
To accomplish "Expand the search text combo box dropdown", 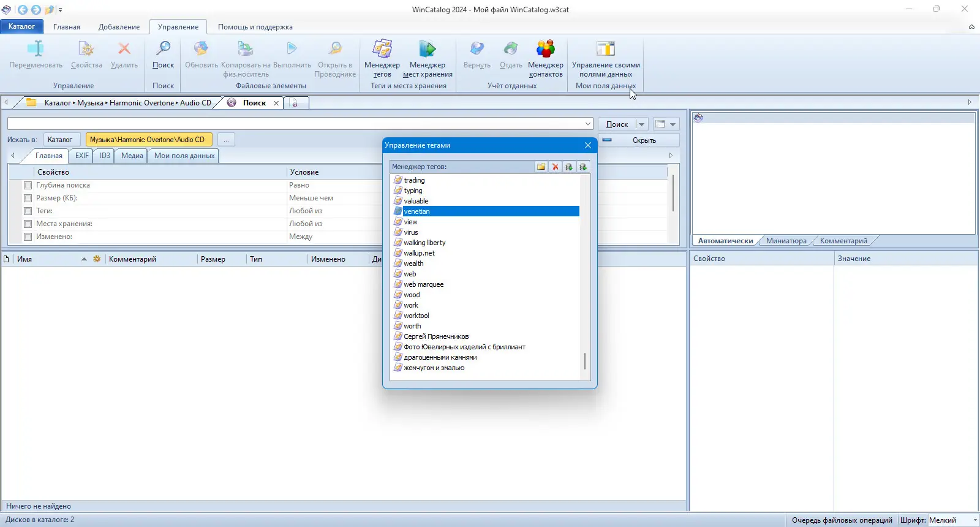I will click(x=587, y=124).
